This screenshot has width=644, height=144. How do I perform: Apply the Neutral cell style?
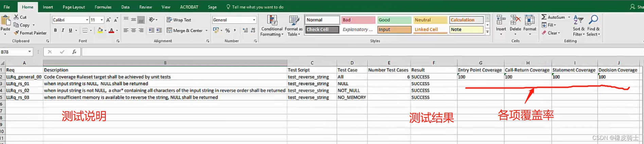click(x=430, y=20)
